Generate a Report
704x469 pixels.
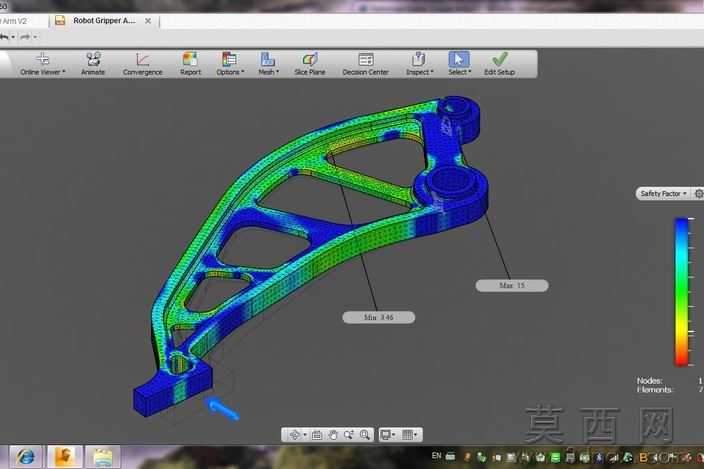click(190, 64)
